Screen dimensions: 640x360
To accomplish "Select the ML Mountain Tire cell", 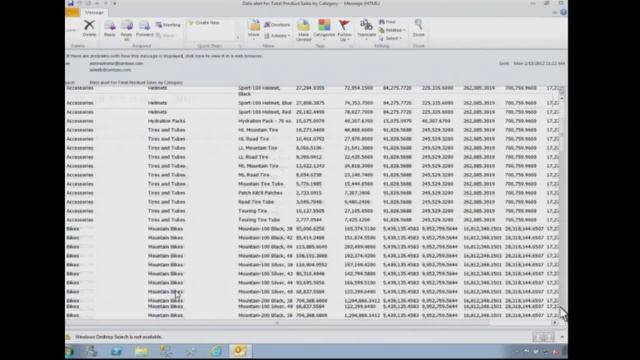I will [258, 166].
